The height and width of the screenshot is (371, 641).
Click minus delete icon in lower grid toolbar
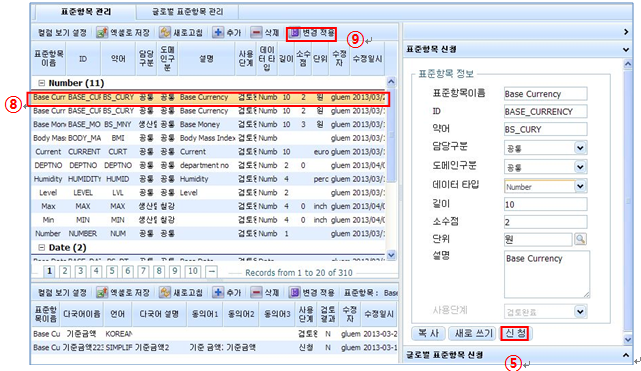click(256, 293)
